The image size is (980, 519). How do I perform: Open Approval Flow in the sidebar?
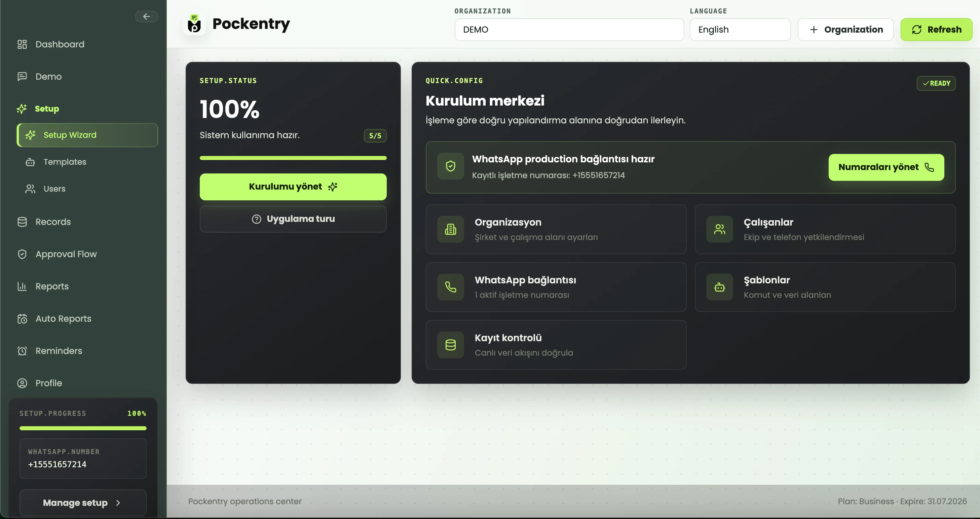tap(87, 254)
